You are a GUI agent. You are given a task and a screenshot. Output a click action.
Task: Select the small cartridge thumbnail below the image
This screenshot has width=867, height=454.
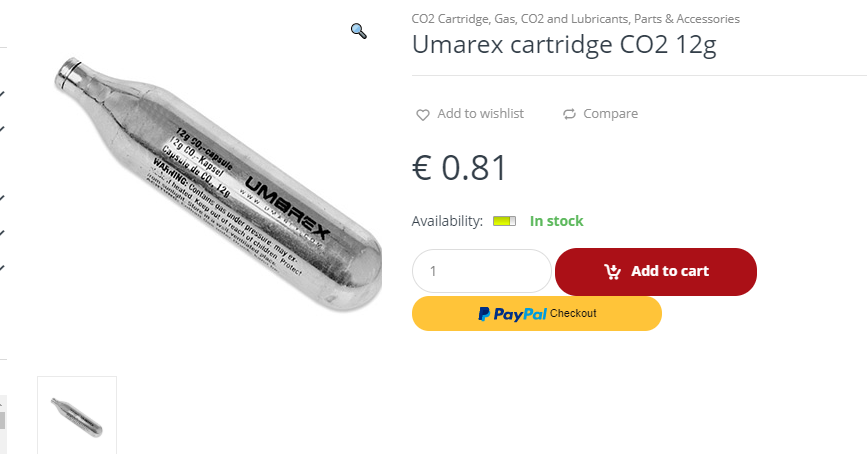(x=77, y=415)
